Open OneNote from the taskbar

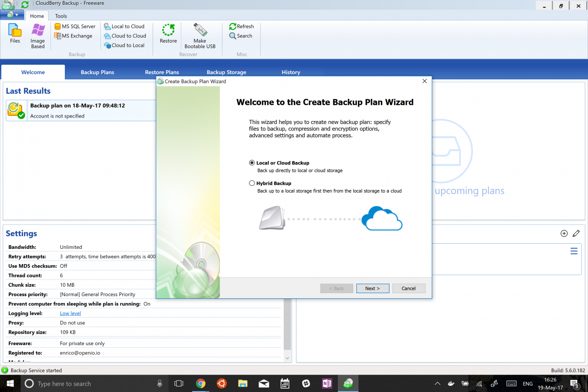point(327,383)
